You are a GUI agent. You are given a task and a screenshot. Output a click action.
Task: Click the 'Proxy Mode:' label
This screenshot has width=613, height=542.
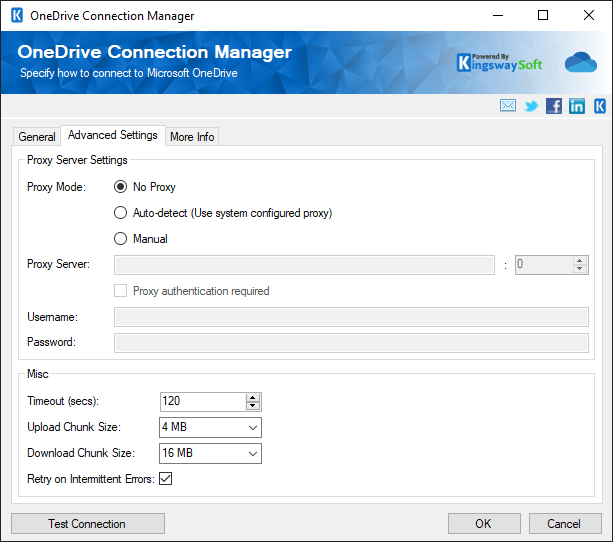coord(56,187)
